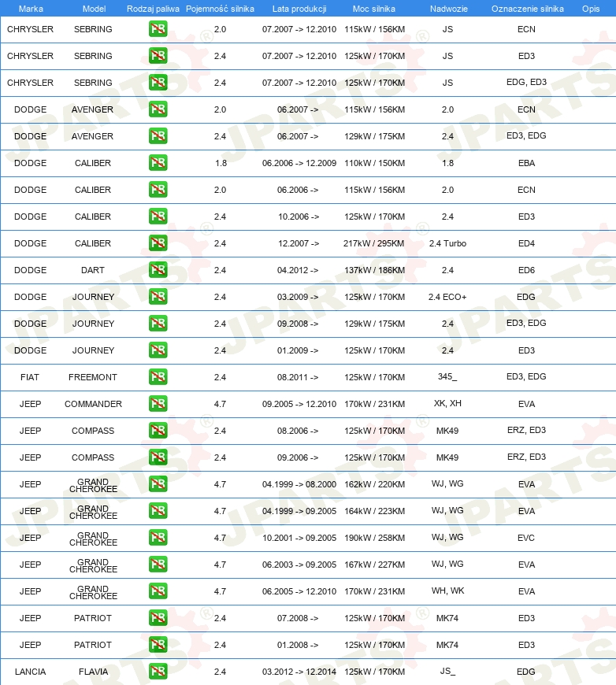Click the Nadwozie column header
This screenshot has height=685, width=616.
click(x=448, y=9)
